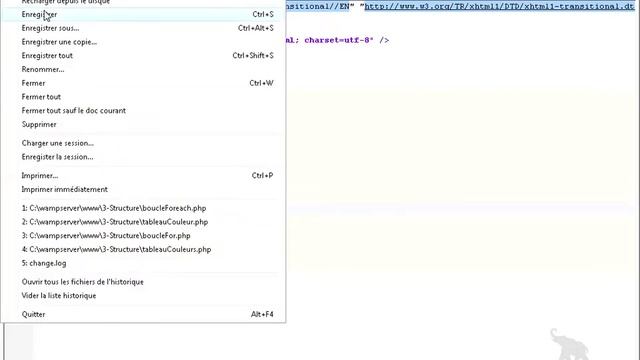Image resolution: width=640 pixels, height=360 pixels.
Task: Click the w3.org DTD URL in editor
Action: click(500, 7)
